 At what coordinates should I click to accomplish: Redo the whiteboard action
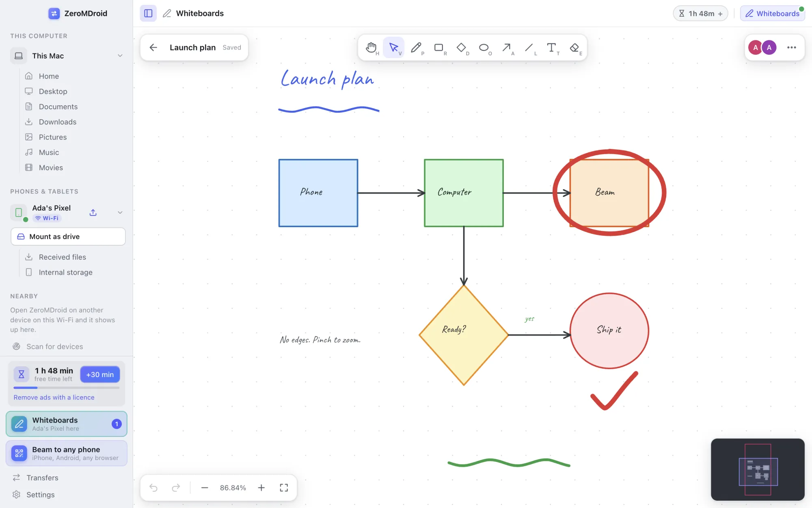click(x=176, y=488)
